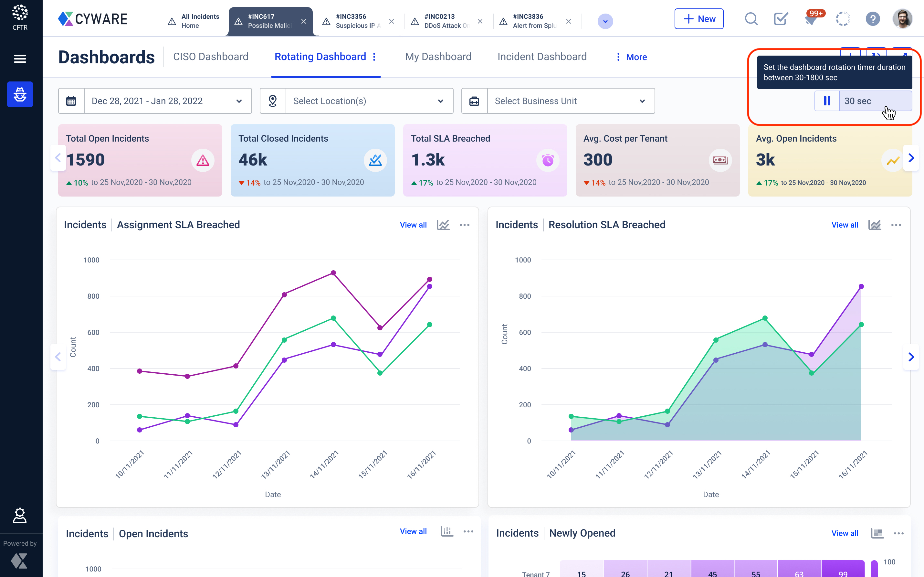This screenshot has height=577, width=924.
Task: Pause the dashboard rotation timer
Action: point(827,101)
